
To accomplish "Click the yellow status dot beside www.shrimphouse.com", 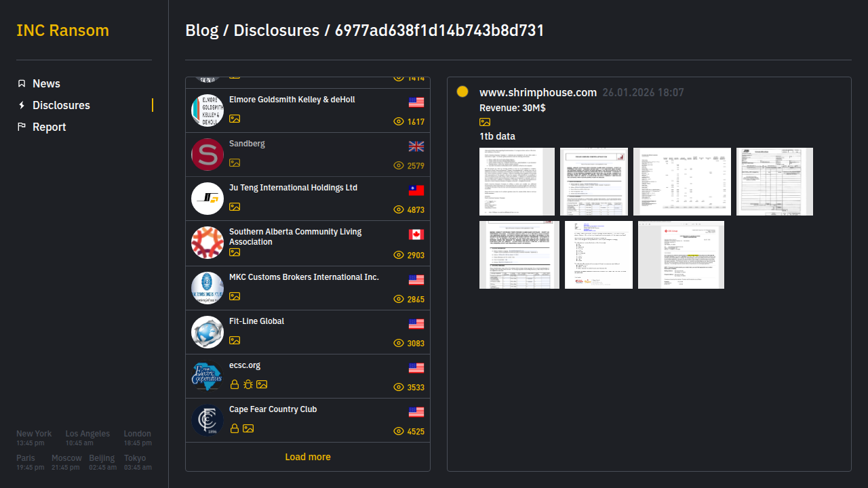I will point(462,91).
